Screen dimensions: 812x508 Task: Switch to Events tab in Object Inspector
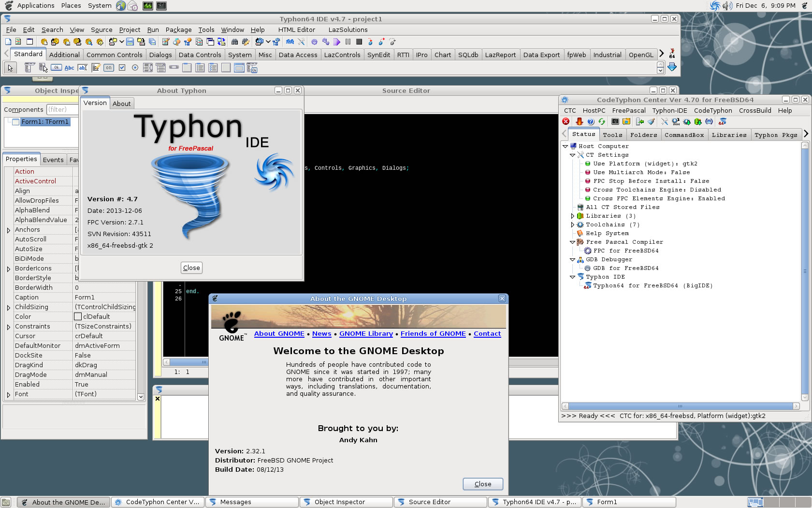click(53, 160)
